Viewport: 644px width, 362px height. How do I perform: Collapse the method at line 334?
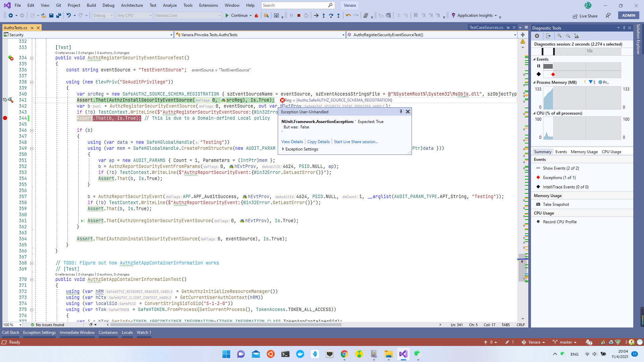(32, 58)
